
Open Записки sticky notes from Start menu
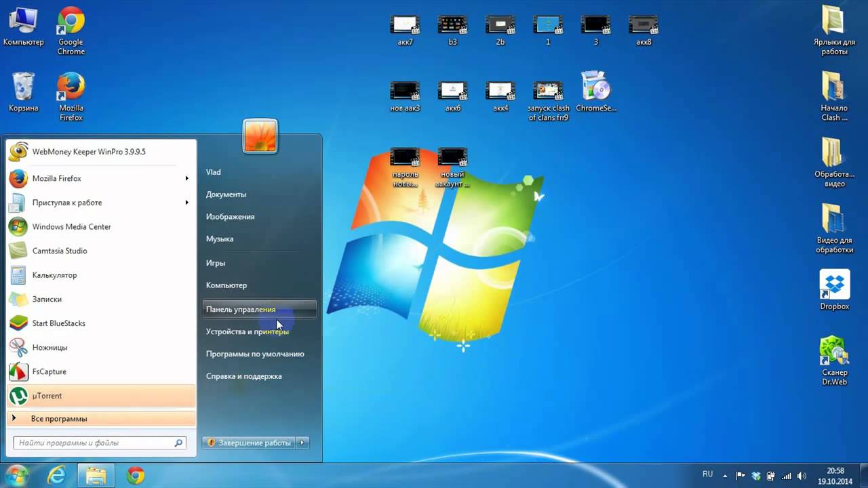[101, 299]
